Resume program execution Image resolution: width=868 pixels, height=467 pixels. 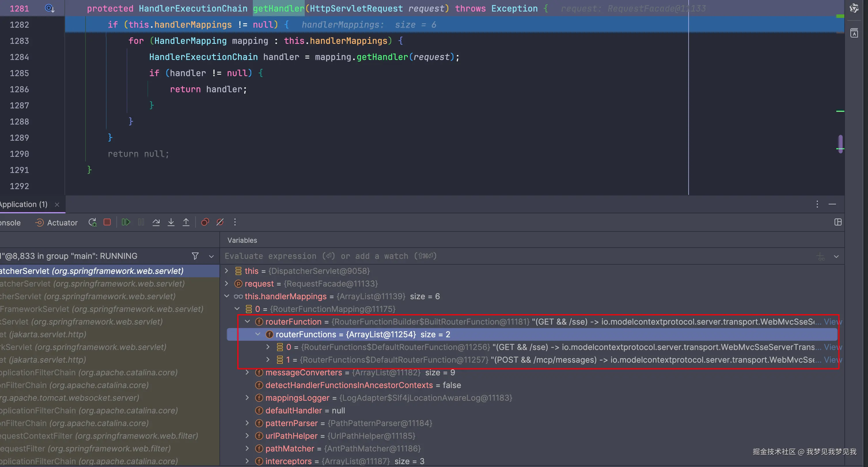126,222
